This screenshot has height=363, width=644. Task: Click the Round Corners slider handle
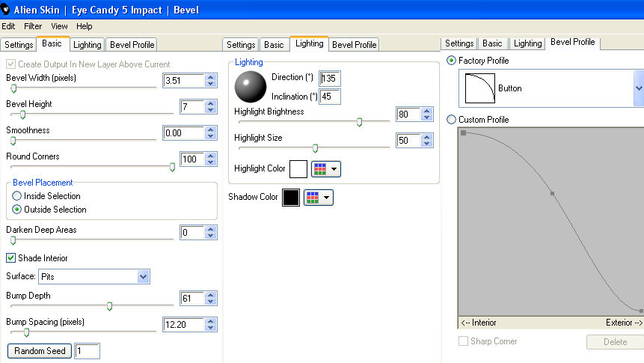[173, 167]
